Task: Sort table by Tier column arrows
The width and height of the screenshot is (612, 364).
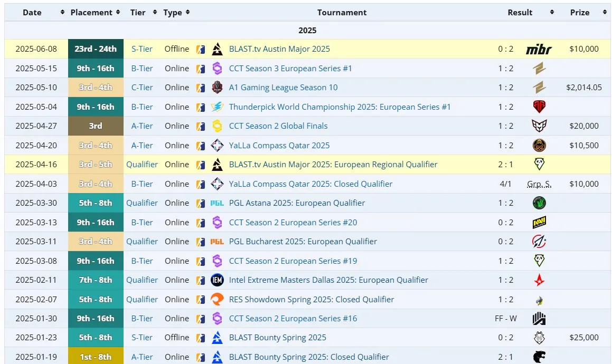Action: [155, 13]
